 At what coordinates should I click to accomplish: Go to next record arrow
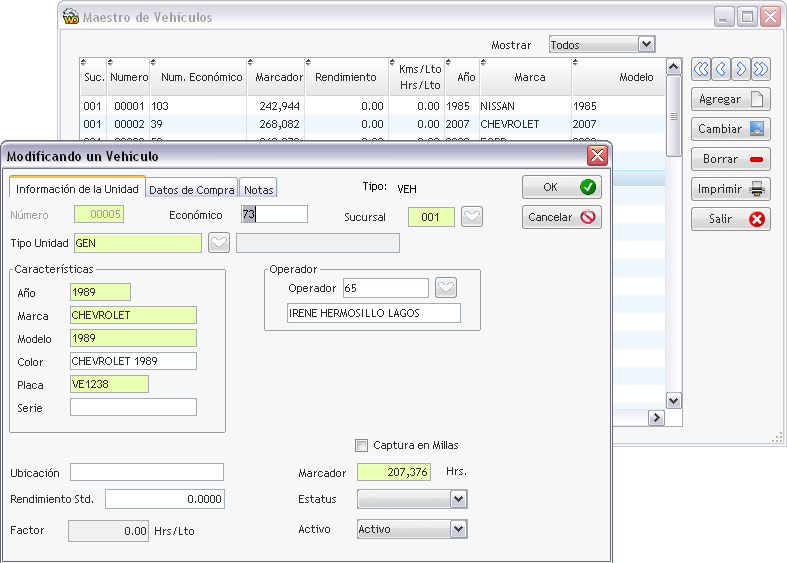741,69
